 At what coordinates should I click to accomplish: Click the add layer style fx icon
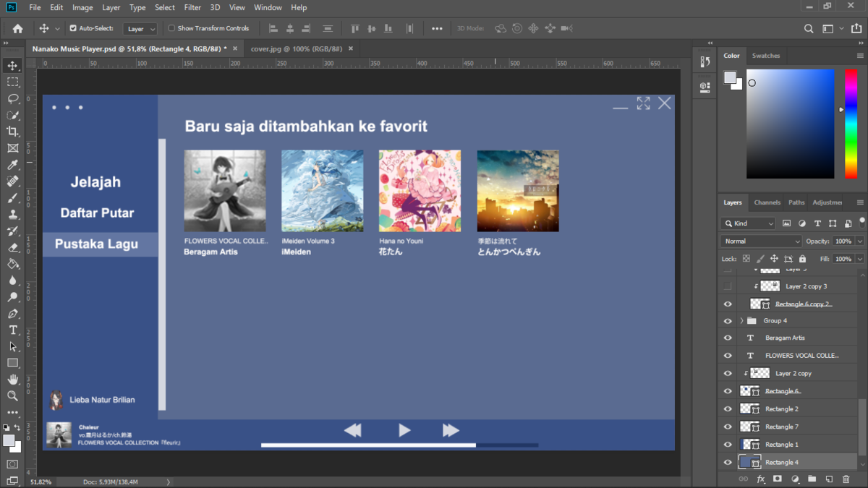click(x=760, y=479)
